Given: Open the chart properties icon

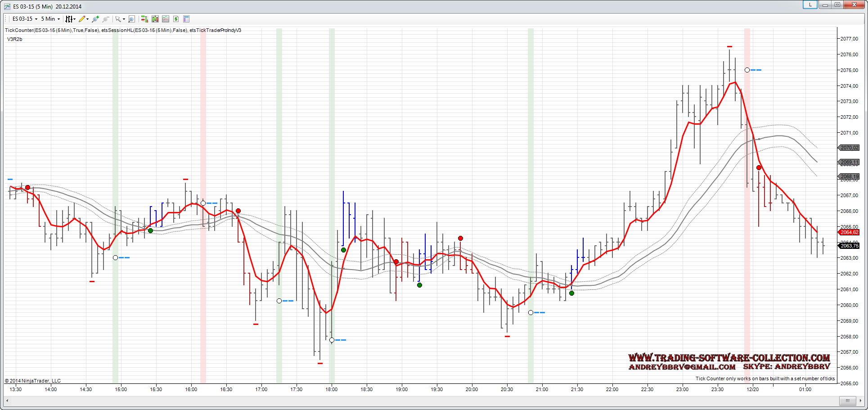Looking at the screenshot, I should (x=186, y=19).
